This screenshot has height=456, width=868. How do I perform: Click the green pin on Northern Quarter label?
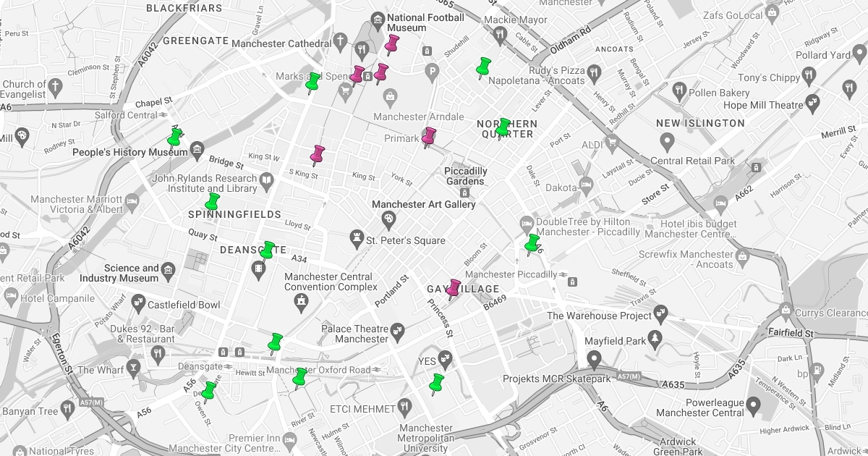point(503,127)
